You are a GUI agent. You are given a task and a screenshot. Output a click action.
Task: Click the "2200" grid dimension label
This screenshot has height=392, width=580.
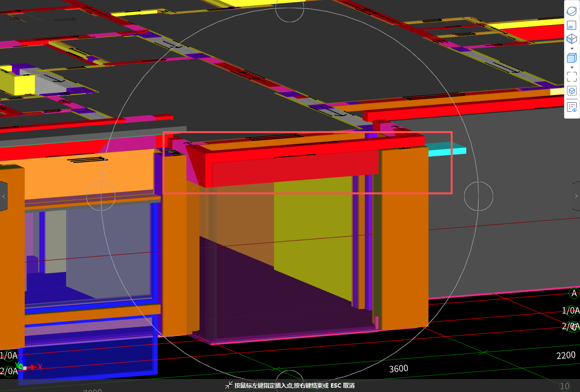click(566, 355)
